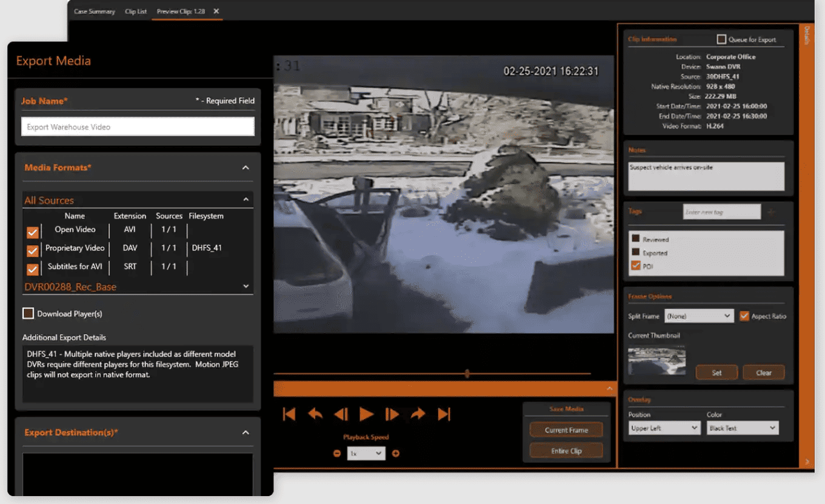Click the curved skip-forward arrow icon
Screen dimensions: 825x504
pos(418,414)
